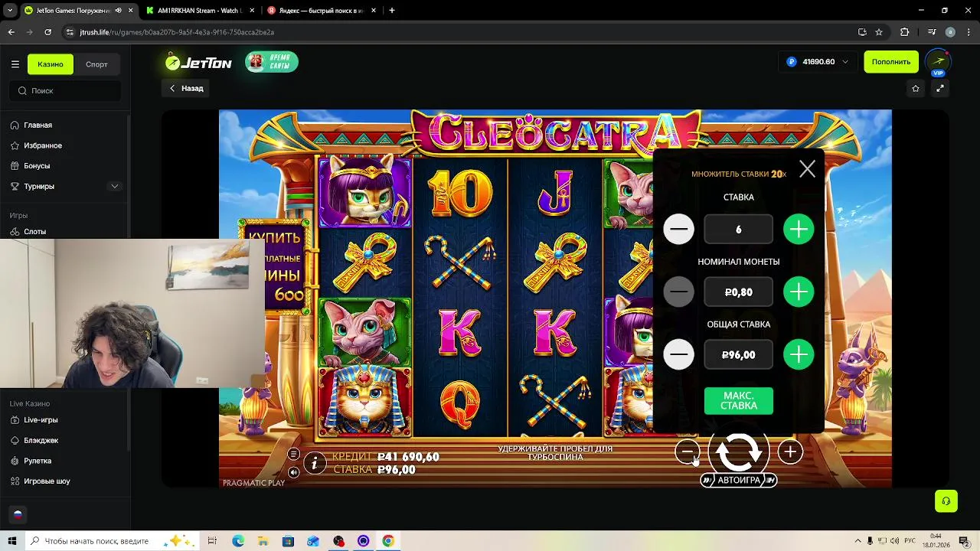Image resolution: width=980 pixels, height=551 pixels.
Task: Open the game info (i) button
Action: (x=315, y=463)
